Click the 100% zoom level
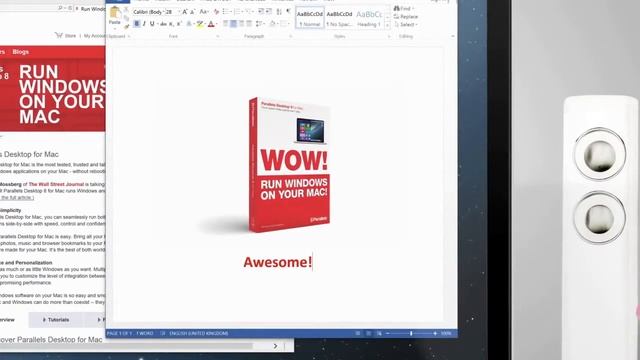This screenshot has height=360, width=640. pyautogui.click(x=446, y=333)
